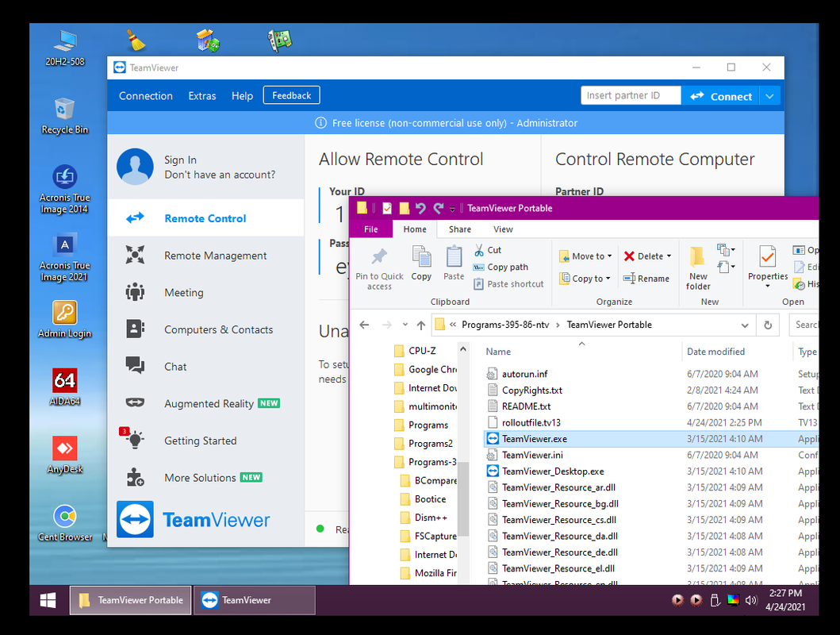
Task: Expand the Move to dropdown
Action: click(609, 256)
